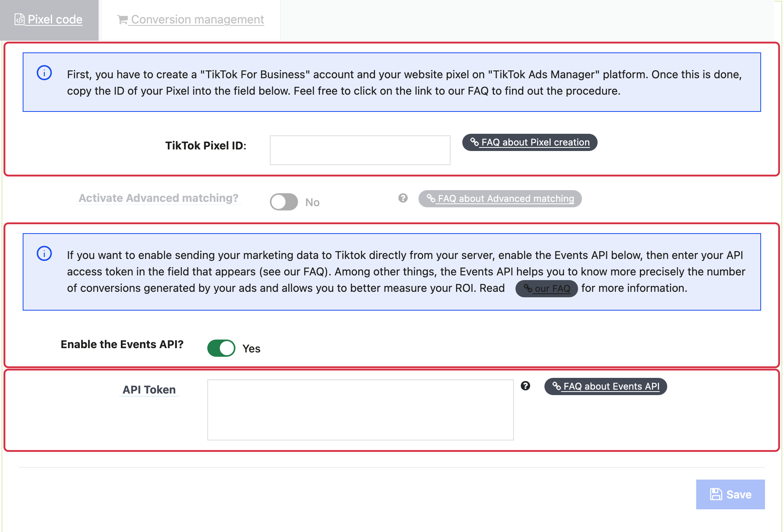
Task: Click the 'TikTok Pixel ID:' label
Action: pos(206,146)
